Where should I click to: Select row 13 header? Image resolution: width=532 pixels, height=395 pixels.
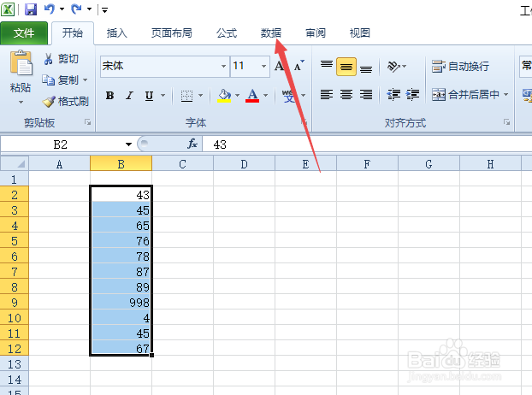[x=15, y=364]
